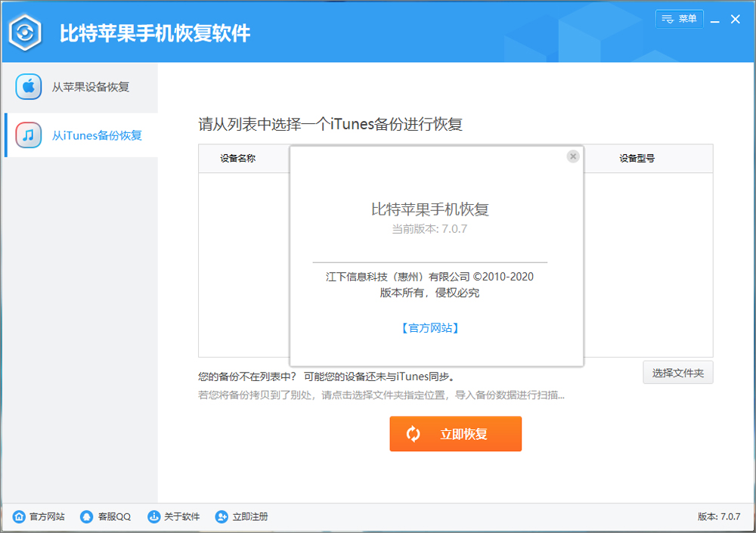Image resolution: width=756 pixels, height=533 pixels.
Task: Minimize the recovery software window
Action: [715, 20]
